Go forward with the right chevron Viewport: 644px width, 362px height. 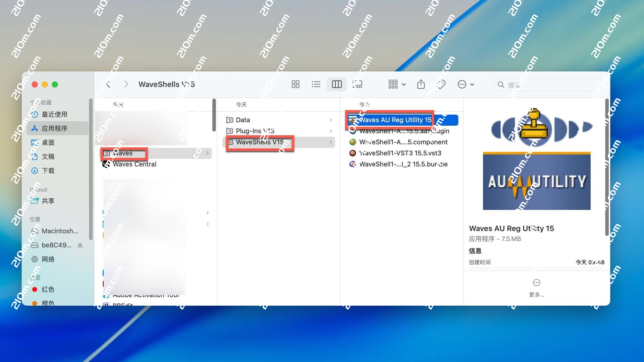(126, 84)
